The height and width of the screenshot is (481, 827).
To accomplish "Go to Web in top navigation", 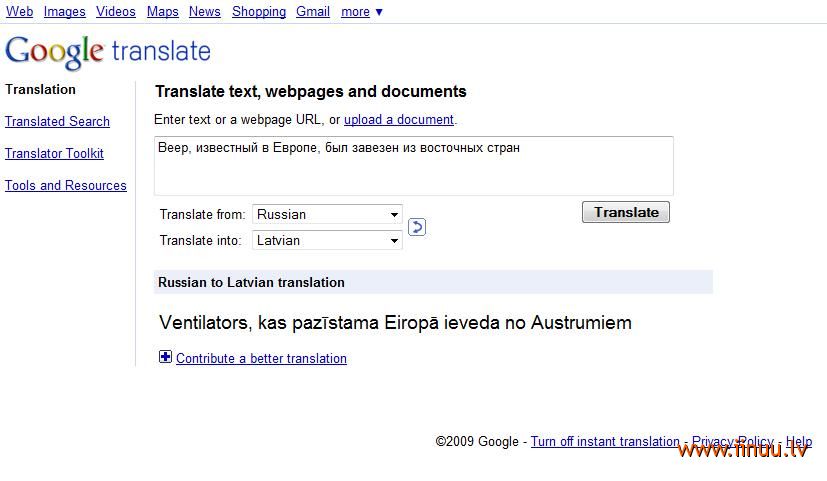I will click(20, 11).
